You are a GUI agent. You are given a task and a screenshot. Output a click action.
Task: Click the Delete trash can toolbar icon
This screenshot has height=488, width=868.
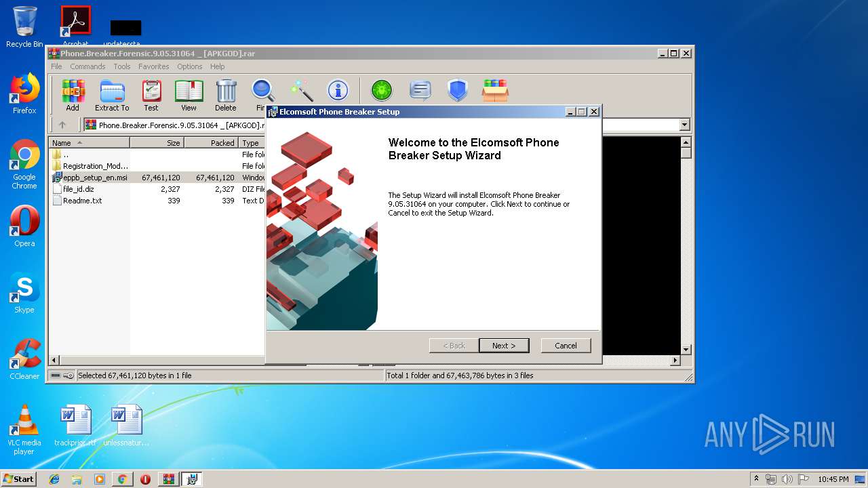tap(226, 95)
